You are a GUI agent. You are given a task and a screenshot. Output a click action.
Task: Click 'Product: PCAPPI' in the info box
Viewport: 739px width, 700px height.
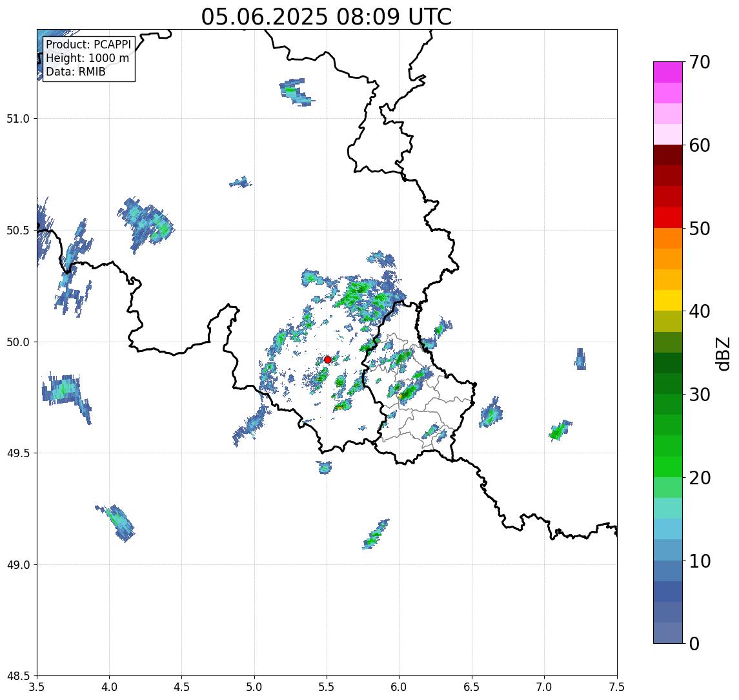(88, 45)
